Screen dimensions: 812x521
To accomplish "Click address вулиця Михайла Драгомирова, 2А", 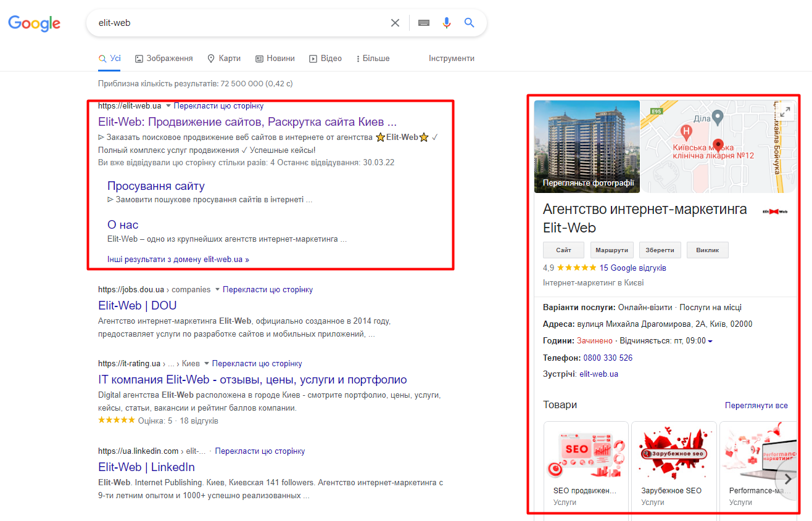I will pos(665,324).
